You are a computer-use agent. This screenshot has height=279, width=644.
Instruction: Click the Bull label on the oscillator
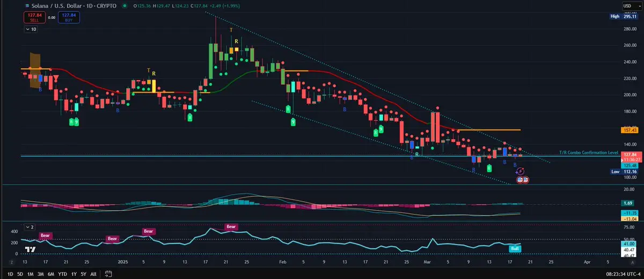click(515, 248)
